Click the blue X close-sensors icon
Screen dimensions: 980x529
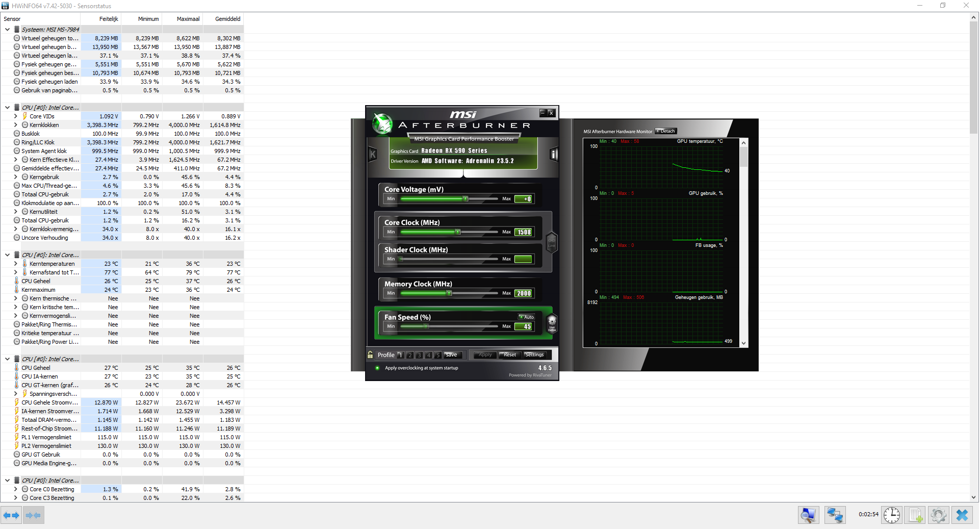(962, 515)
